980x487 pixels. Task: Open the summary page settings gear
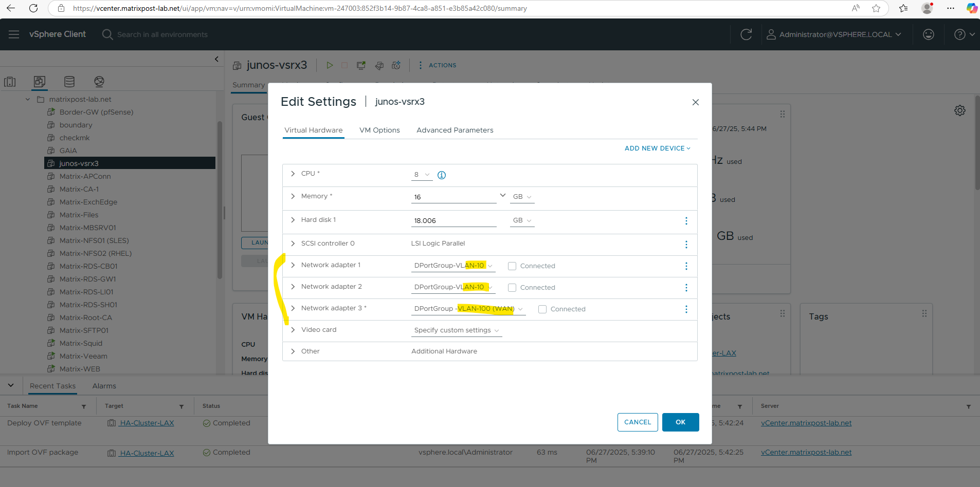click(x=960, y=110)
